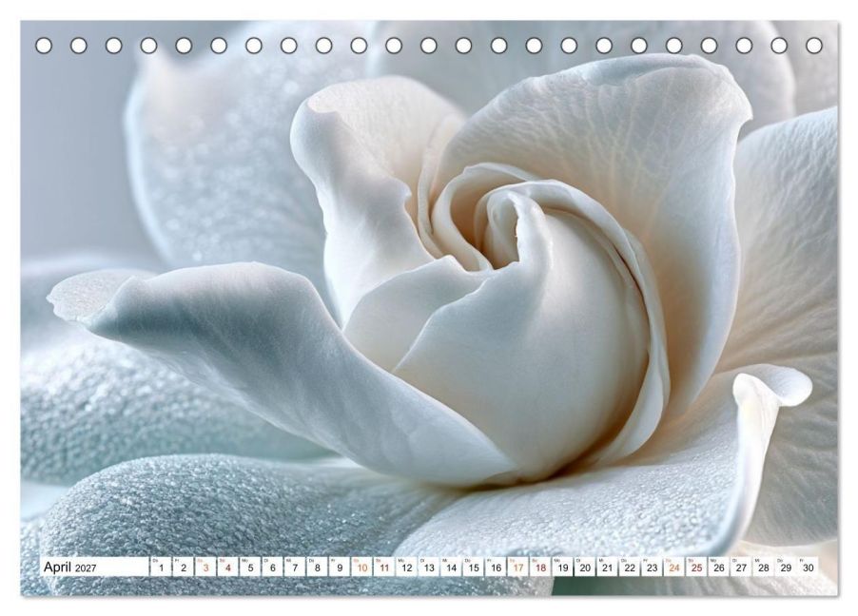This screenshot has width=858, height=616.
Task: Choose date 27 in the calendar row
Action: point(741,567)
